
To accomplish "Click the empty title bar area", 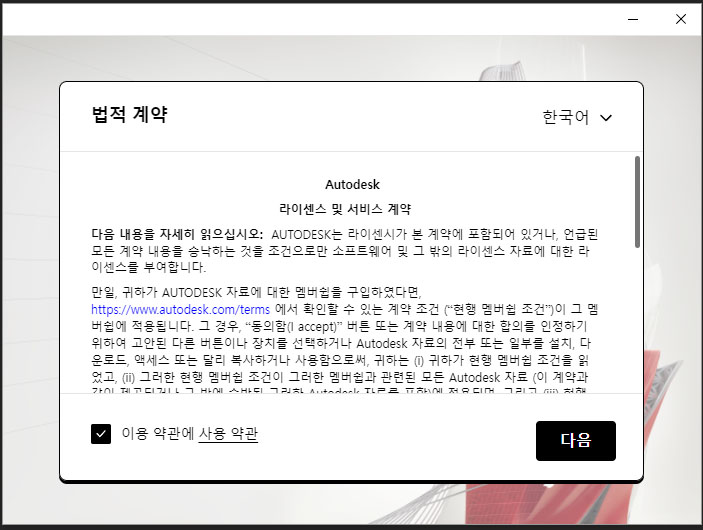I will [300, 18].
